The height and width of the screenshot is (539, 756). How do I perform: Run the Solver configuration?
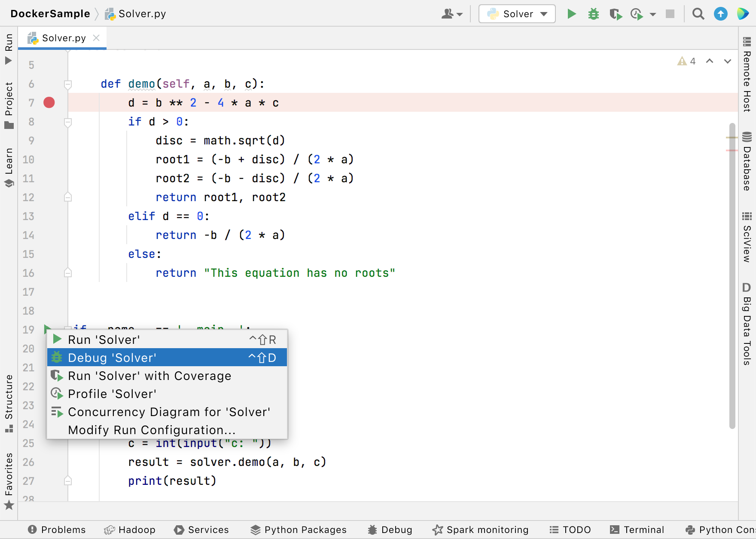572,14
